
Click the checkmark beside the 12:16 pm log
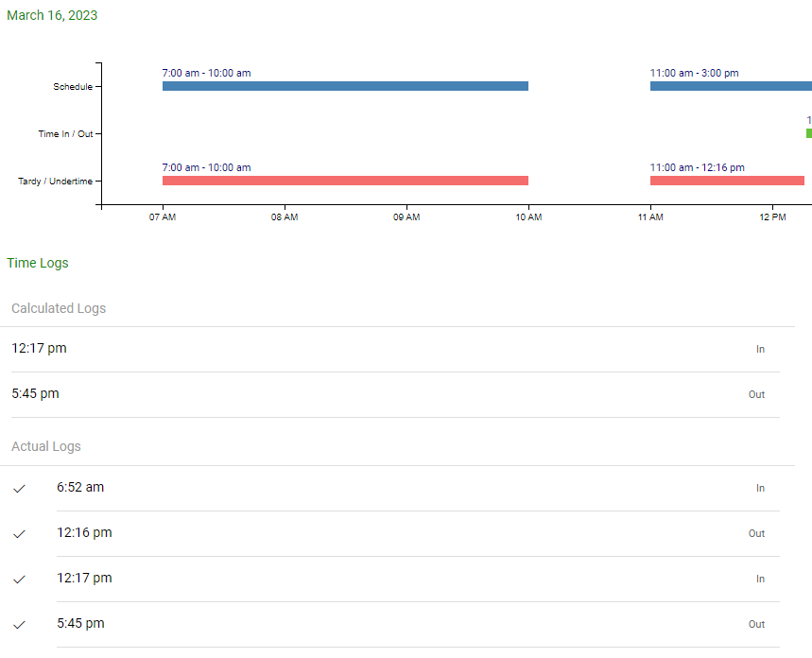coord(19,534)
